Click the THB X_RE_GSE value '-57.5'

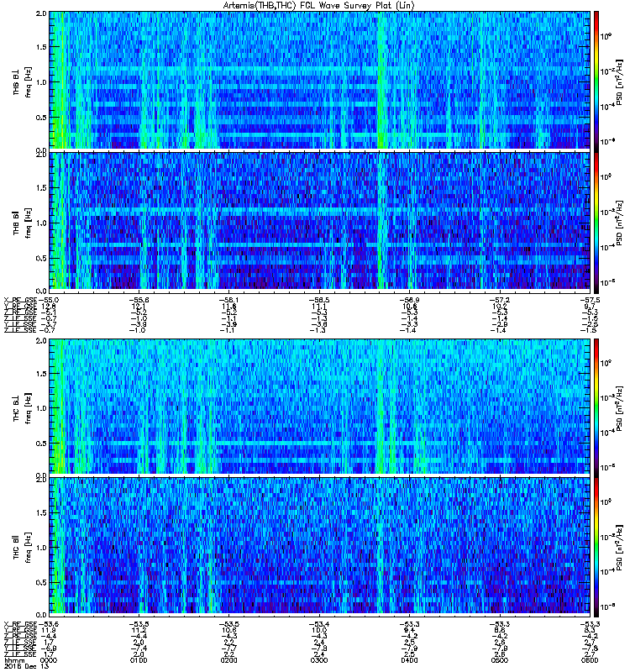[x=590, y=300]
